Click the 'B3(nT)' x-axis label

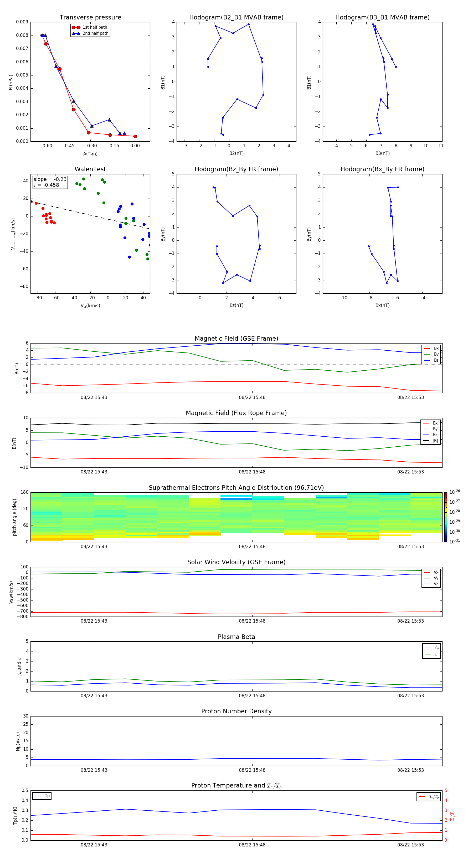pos(382,153)
